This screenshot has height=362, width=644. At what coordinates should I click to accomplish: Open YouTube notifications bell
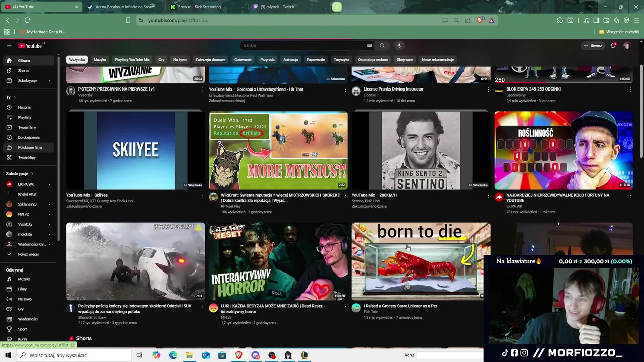613,46
